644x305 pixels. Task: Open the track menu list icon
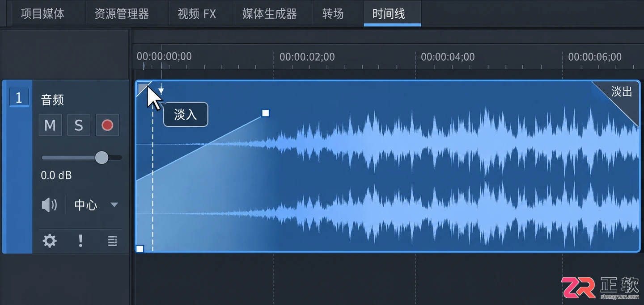(x=112, y=242)
